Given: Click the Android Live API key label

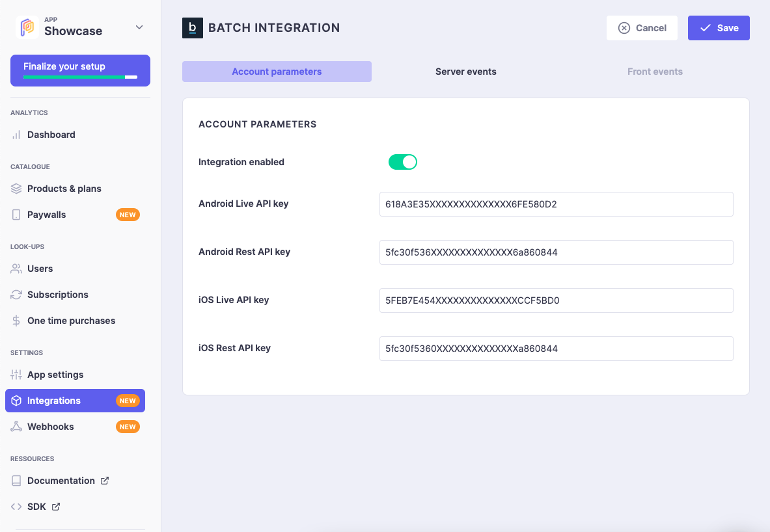Looking at the screenshot, I should [243, 204].
